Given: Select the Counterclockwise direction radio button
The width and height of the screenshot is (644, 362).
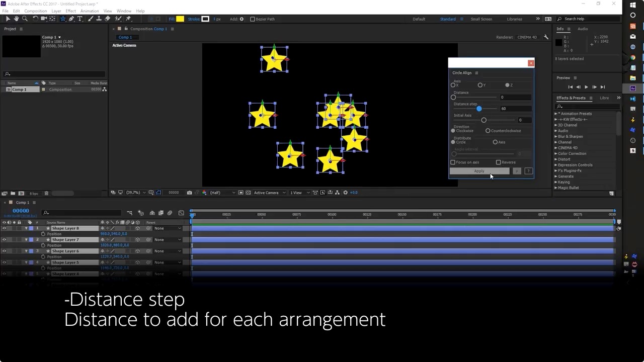Looking at the screenshot, I should [488, 131].
